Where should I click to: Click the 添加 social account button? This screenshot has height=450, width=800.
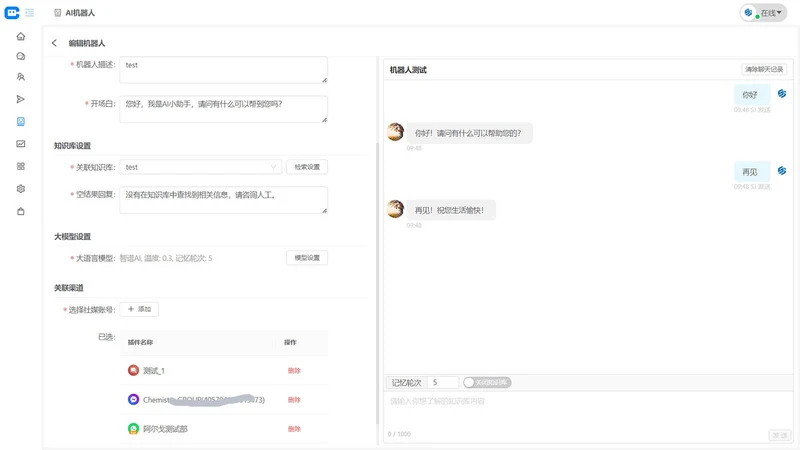(139, 309)
